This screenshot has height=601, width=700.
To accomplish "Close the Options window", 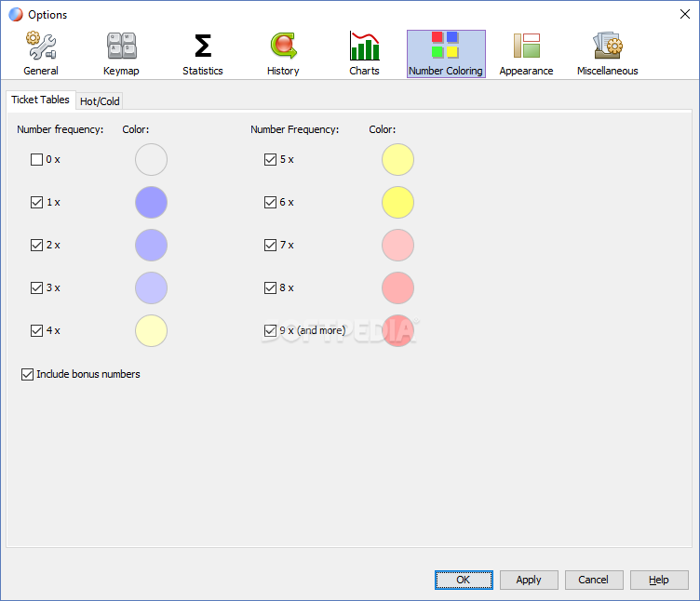I will (x=685, y=14).
